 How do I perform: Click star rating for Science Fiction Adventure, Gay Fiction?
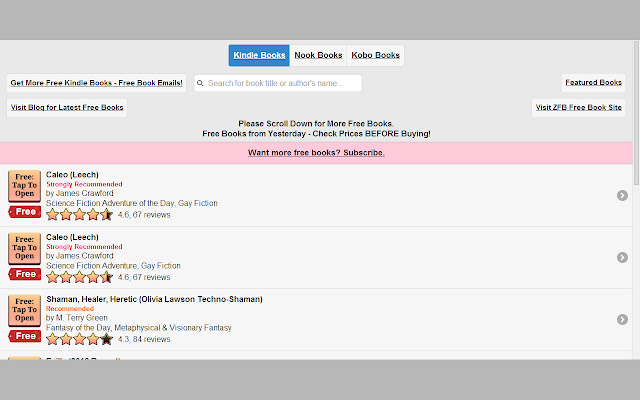pyautogui.click(x=80, y=277)
